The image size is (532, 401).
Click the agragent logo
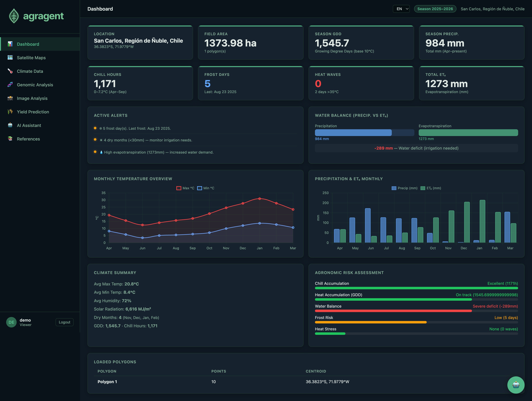pyautogui.click(x=36, y=16)
